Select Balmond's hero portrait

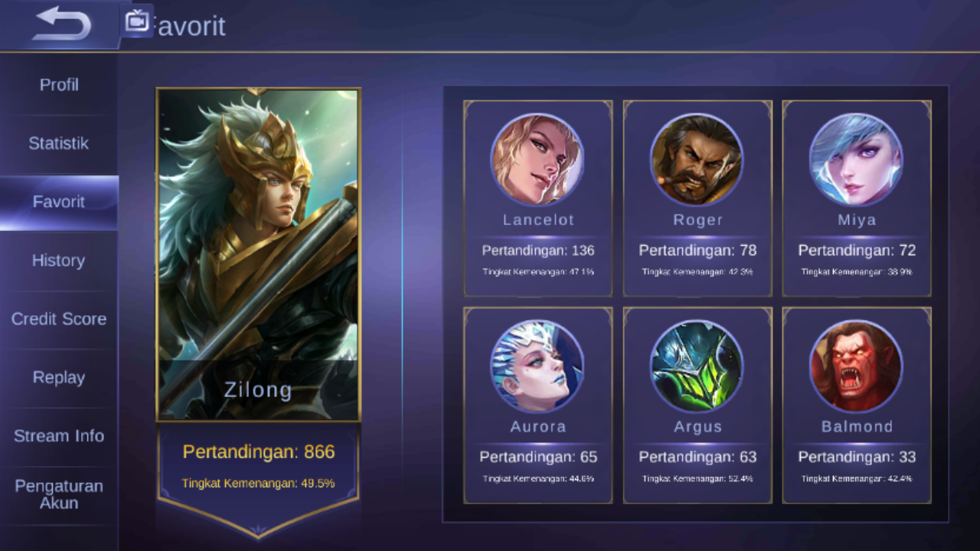[x=856, y=367]
